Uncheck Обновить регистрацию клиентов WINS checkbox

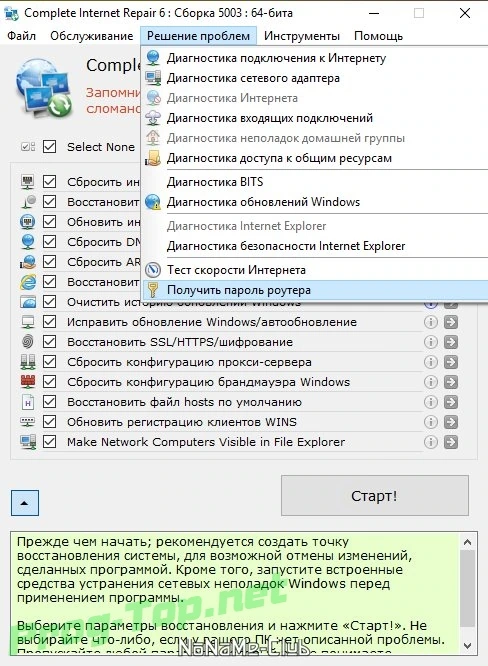pos(50,422)
